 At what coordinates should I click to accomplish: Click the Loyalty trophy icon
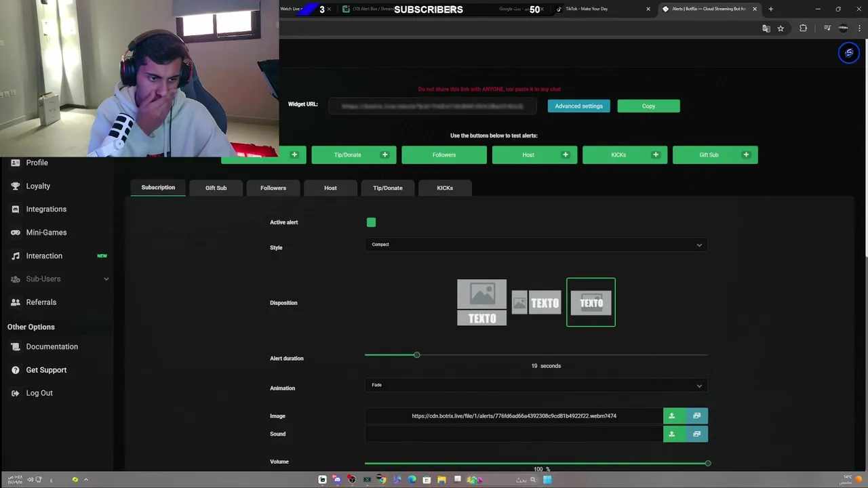pyautogui.click(x=16, y=186)
